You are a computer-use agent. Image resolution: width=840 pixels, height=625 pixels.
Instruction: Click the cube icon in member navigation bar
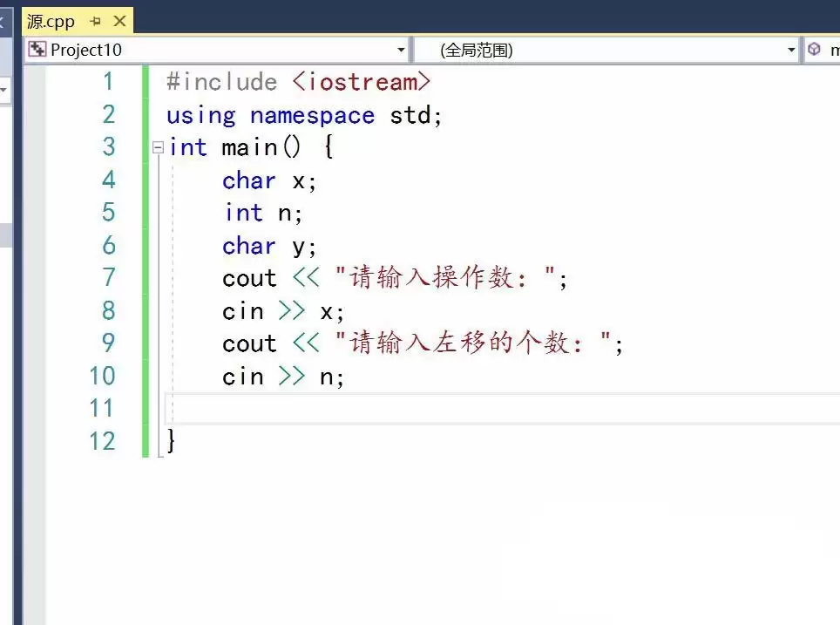815,50
